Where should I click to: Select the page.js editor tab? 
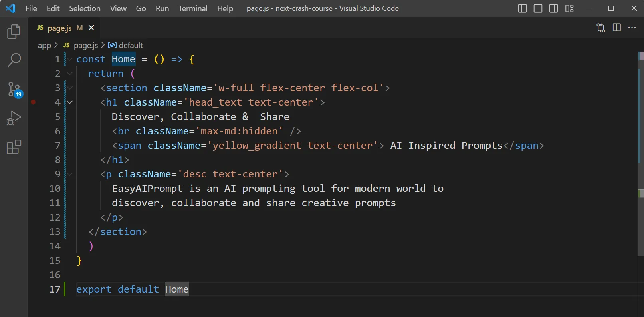64,28
